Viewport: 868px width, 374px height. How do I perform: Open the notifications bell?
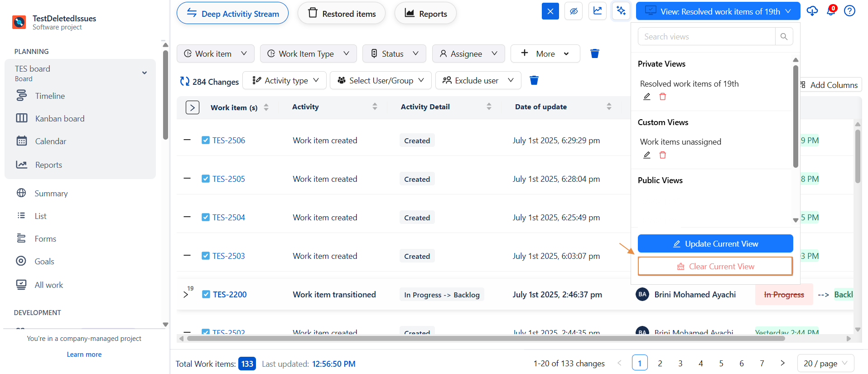click(x=831, y=11)
